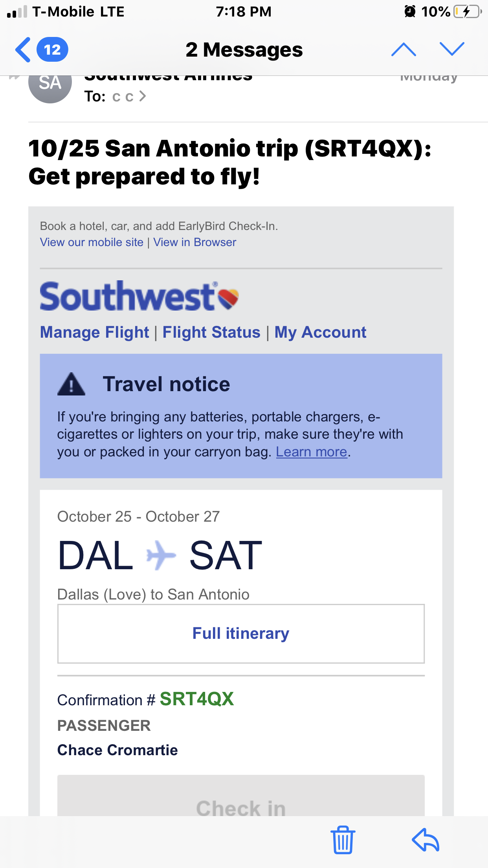Image resolution: width=488 pixels, height=868 pixels.
Task: Open My Account link
Action: pyautogui.click(x=320, y=333)
